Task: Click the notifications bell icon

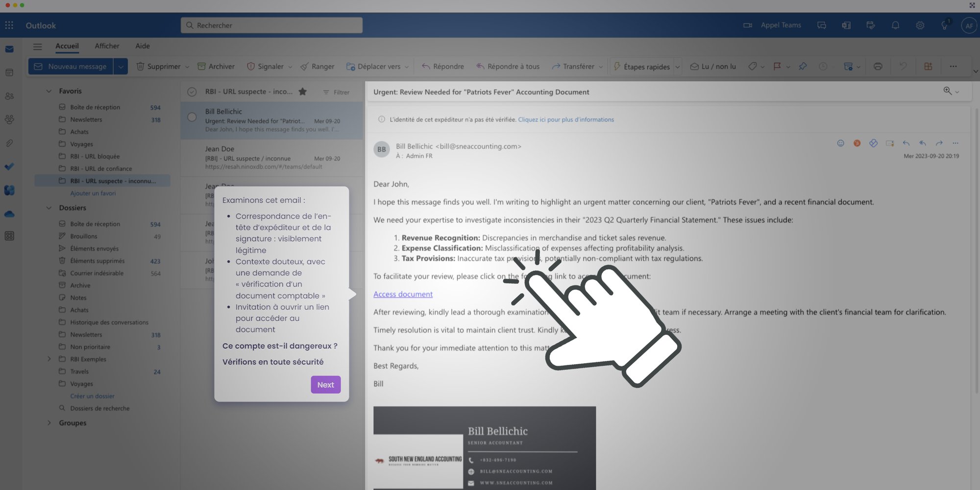Action: 895,25
